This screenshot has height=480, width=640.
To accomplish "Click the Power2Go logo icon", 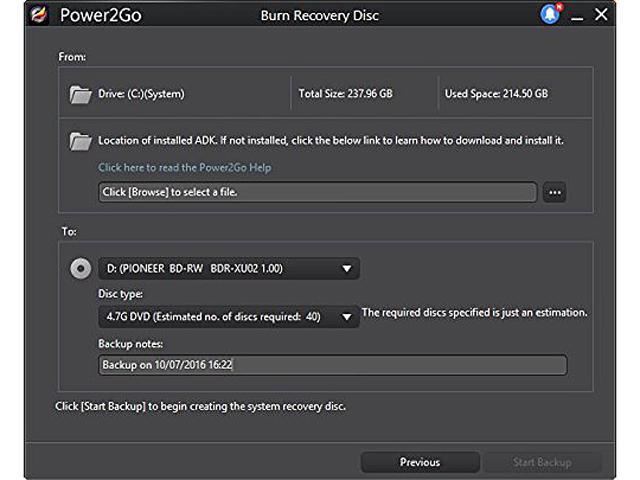I will pyautogui.click(x=40, y=15).
